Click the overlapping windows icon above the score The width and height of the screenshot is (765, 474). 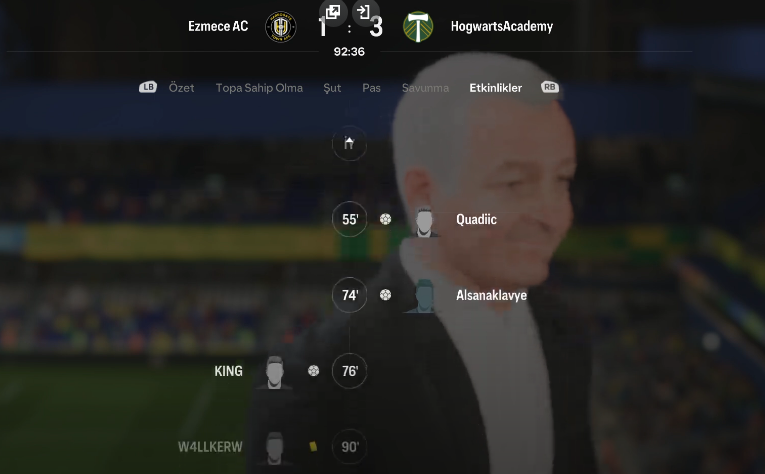tap(333, 12)
